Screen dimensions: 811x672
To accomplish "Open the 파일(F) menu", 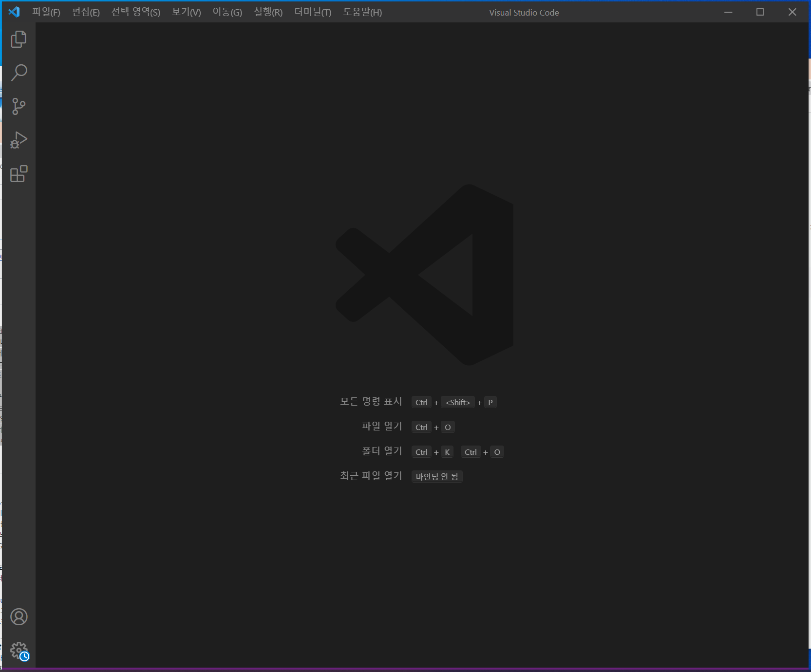I will pos(46,12).
